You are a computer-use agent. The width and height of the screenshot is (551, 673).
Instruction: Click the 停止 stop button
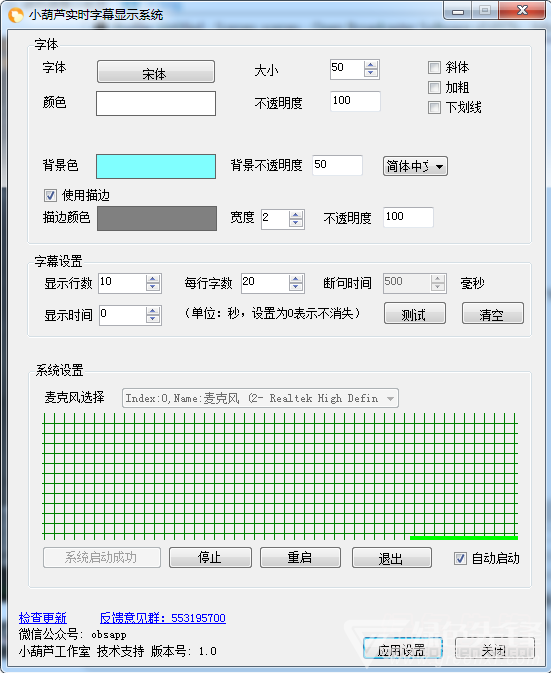(210, 558)
